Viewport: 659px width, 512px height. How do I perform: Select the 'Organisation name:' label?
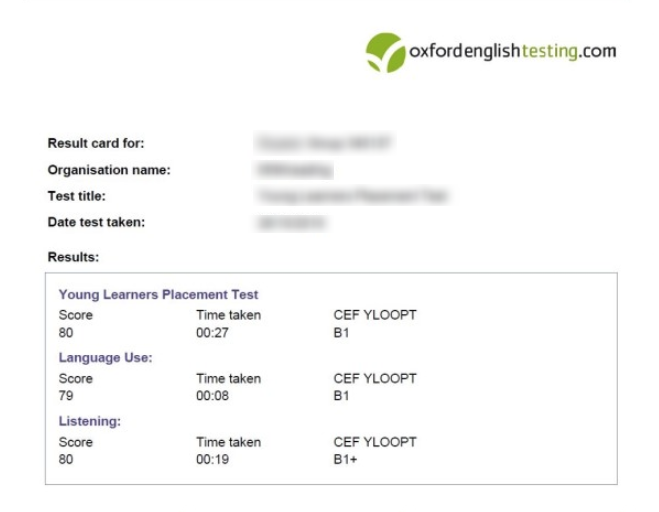tap(109, 170)
